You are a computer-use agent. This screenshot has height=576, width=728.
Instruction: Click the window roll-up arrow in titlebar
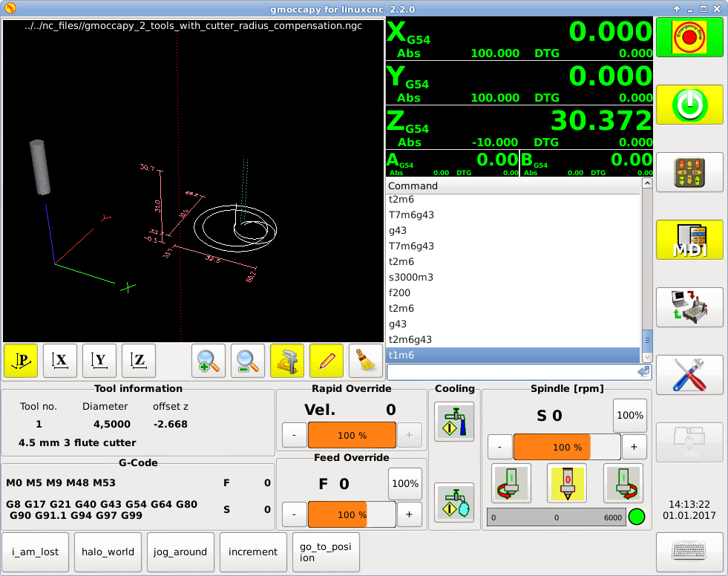(677, 9)
